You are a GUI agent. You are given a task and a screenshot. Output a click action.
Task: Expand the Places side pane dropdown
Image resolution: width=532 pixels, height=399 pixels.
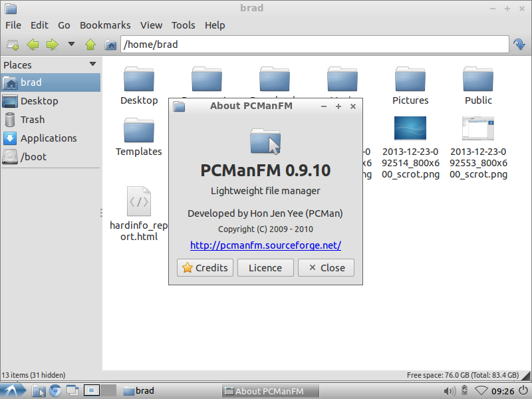click(x=92, y=64)
